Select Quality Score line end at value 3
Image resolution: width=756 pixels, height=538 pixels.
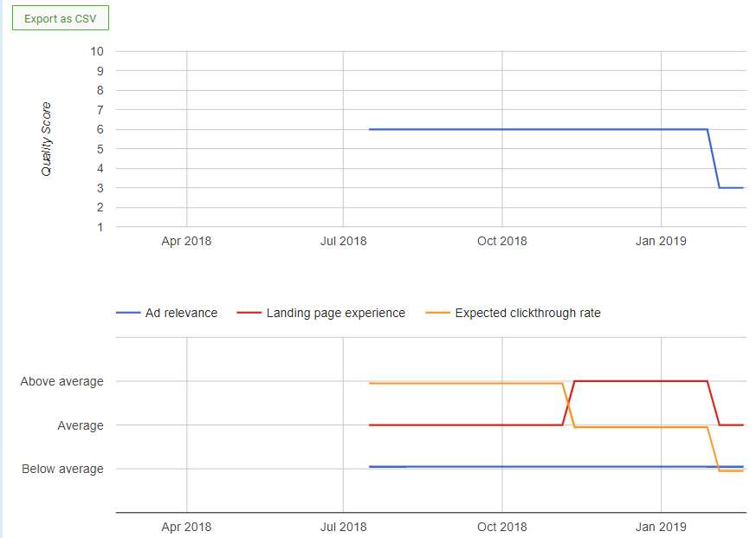point(733,187)
